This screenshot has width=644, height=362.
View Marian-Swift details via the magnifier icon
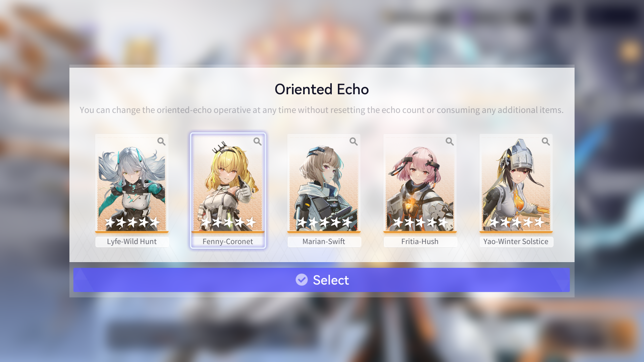point(353,142)
